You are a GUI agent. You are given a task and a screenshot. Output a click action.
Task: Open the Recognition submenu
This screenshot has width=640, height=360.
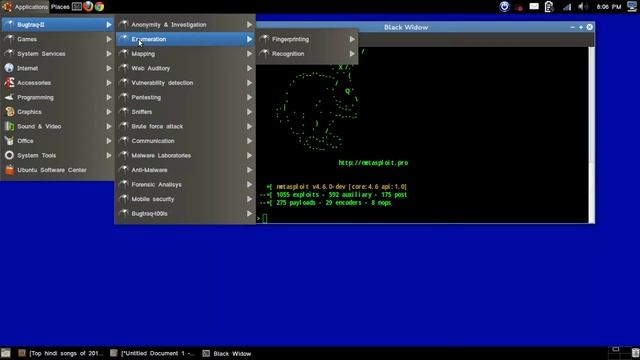(307, 54)
